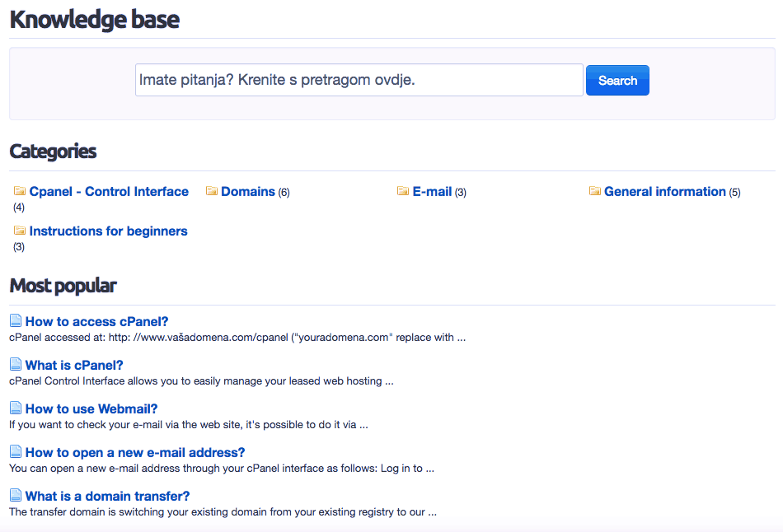Open the General information category
Screen dimensions: 783x532
[664, 192]
